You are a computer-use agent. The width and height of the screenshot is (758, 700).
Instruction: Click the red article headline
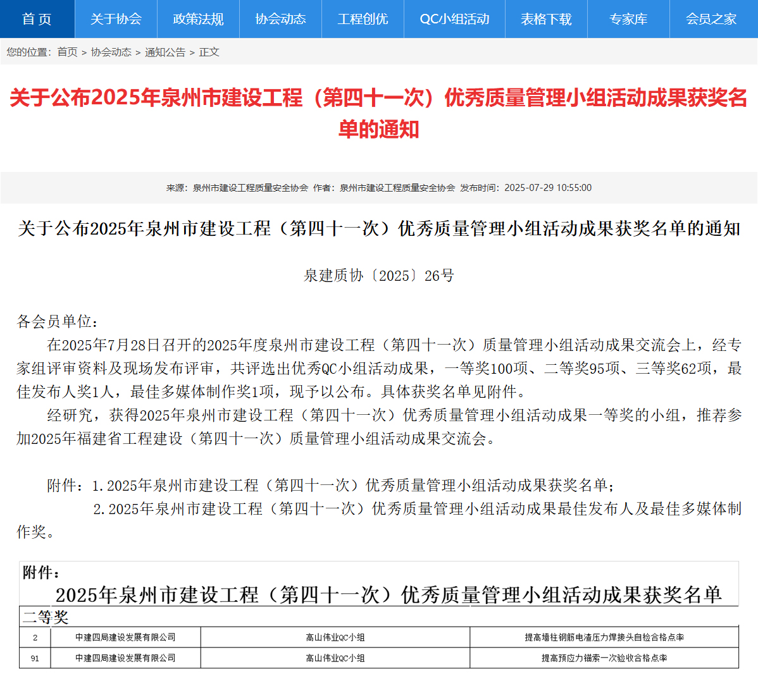point(378,114)
